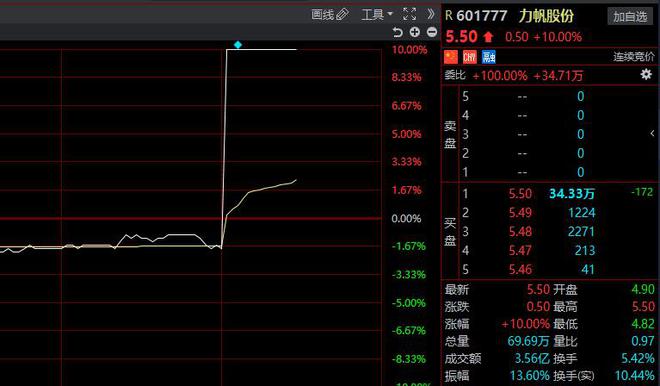The image size is (660, 386).
Task: Select the buy level 2 price 5.49
Action: (x=520, y=213)
